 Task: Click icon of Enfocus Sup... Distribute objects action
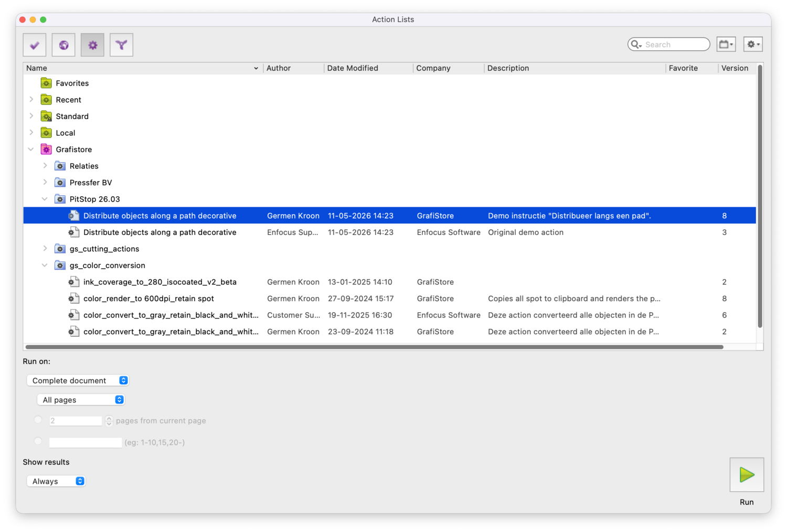coord(74,232)
